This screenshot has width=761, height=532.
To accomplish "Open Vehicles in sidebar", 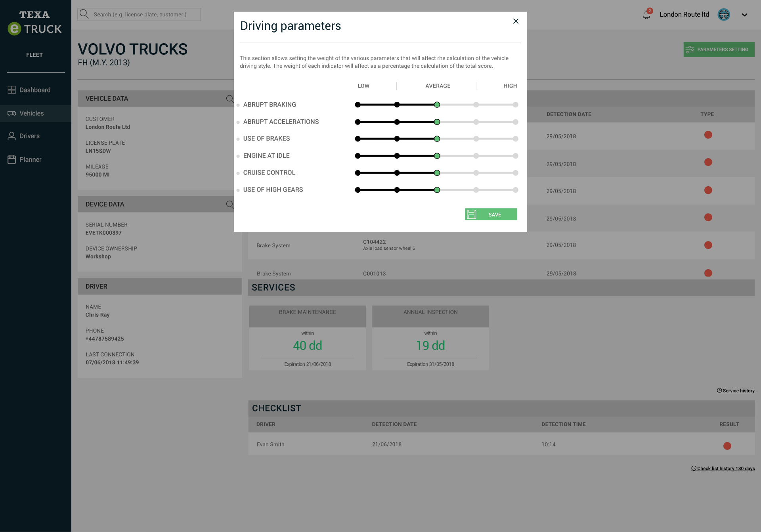I will tap(36, 113).
